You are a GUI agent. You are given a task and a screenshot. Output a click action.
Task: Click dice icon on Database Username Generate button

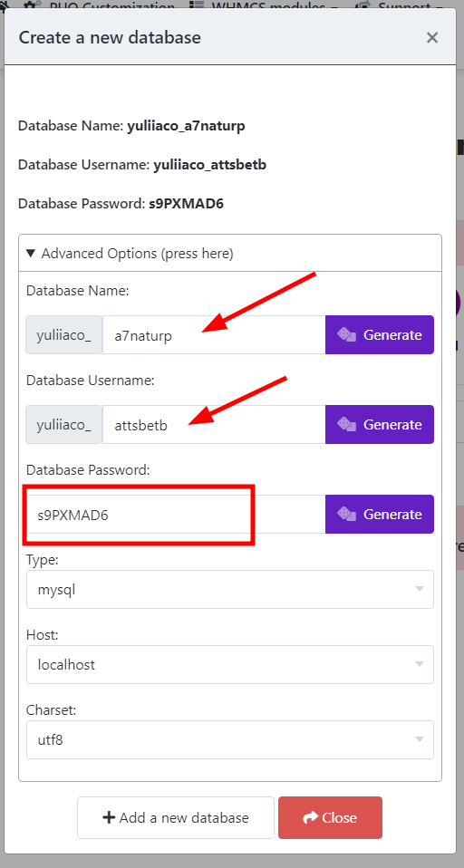click(346, 425)
